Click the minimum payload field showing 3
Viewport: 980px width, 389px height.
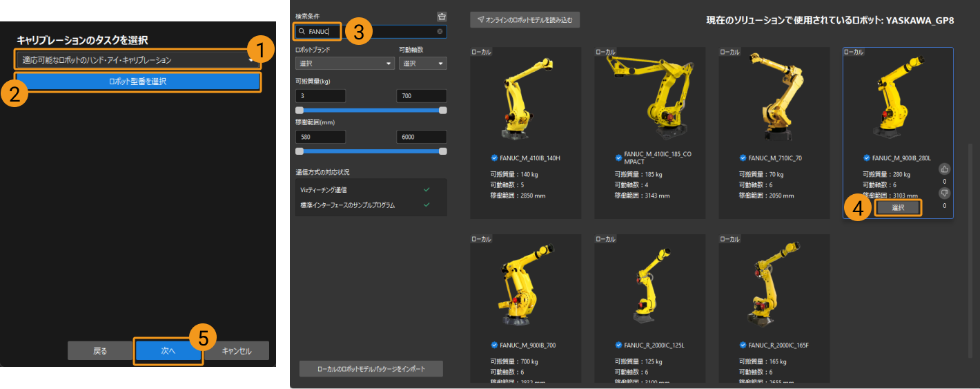[x=320, y=96]
